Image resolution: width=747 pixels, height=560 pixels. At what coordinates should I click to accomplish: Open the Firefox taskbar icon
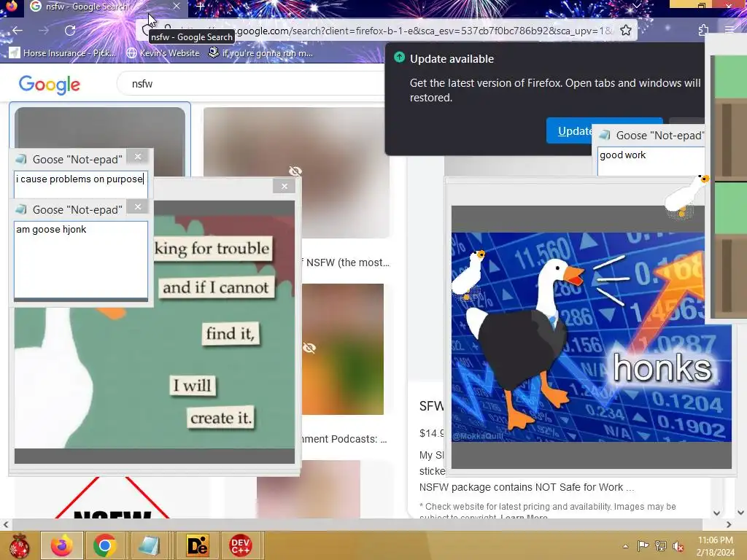62,545
